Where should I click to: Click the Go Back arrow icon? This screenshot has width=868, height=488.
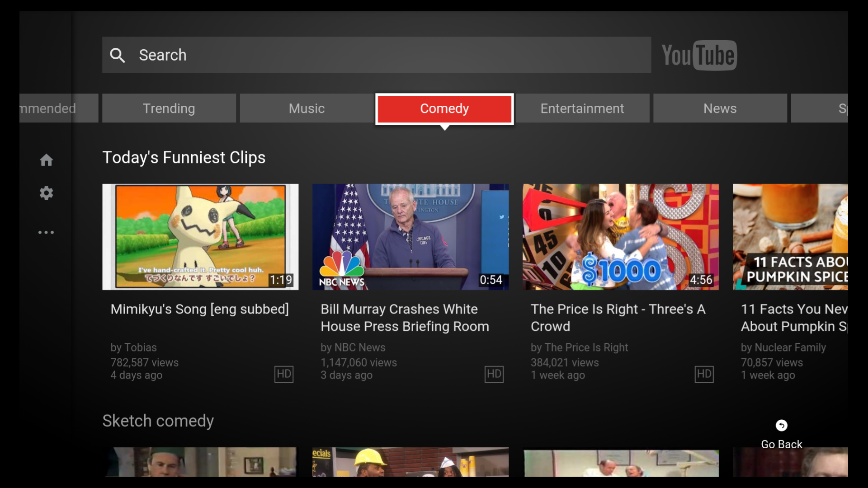[x=781, y=425]
